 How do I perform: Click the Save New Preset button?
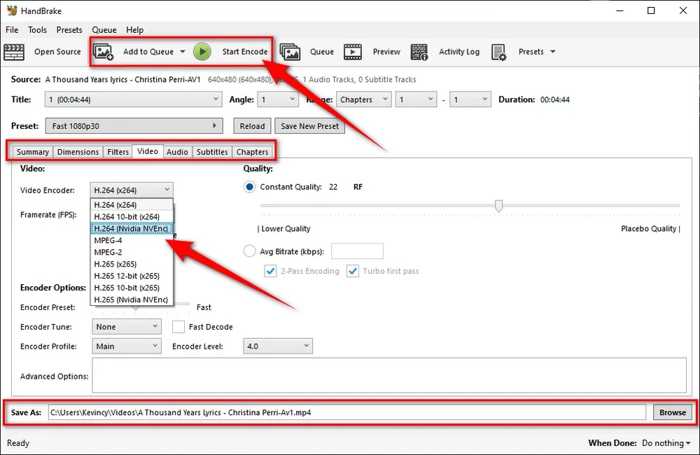[310, 126]
